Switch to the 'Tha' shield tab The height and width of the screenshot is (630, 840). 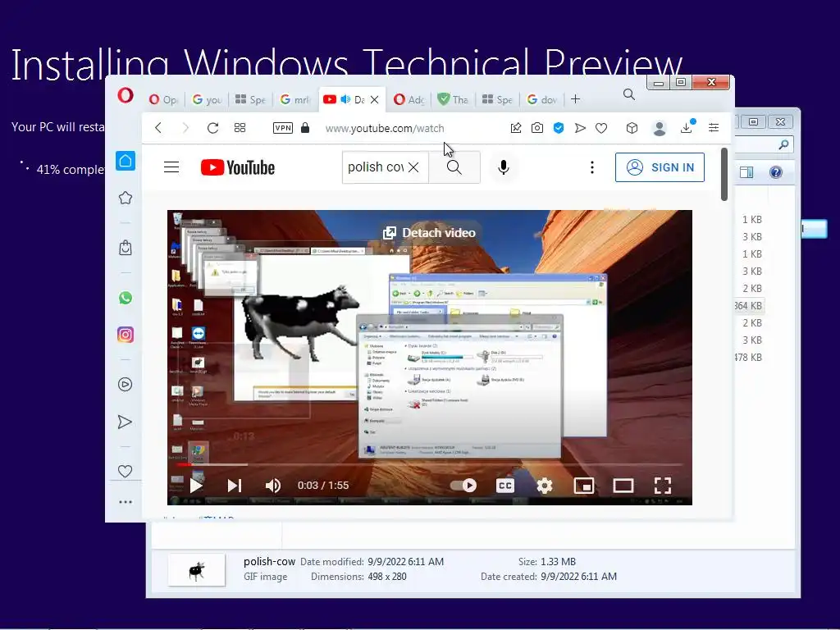click(x=453, y=99)
